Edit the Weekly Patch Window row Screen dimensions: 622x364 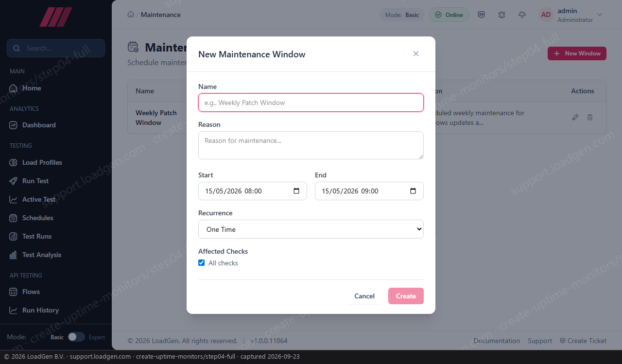point(575,117)
